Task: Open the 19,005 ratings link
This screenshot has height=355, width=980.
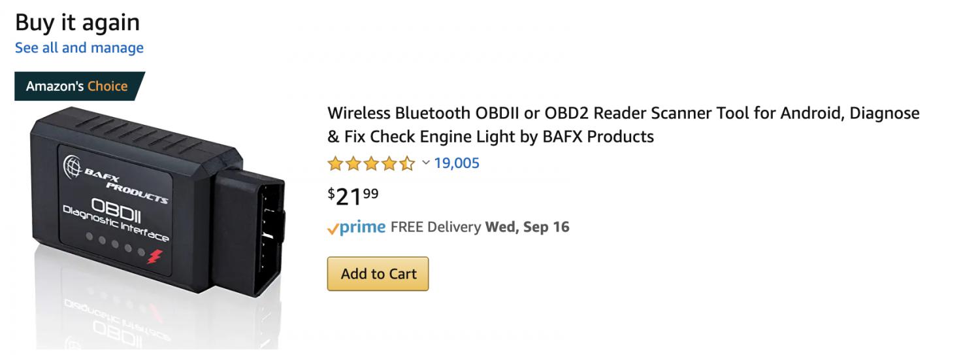Action: pyautogui.click(x=457, y=163)
